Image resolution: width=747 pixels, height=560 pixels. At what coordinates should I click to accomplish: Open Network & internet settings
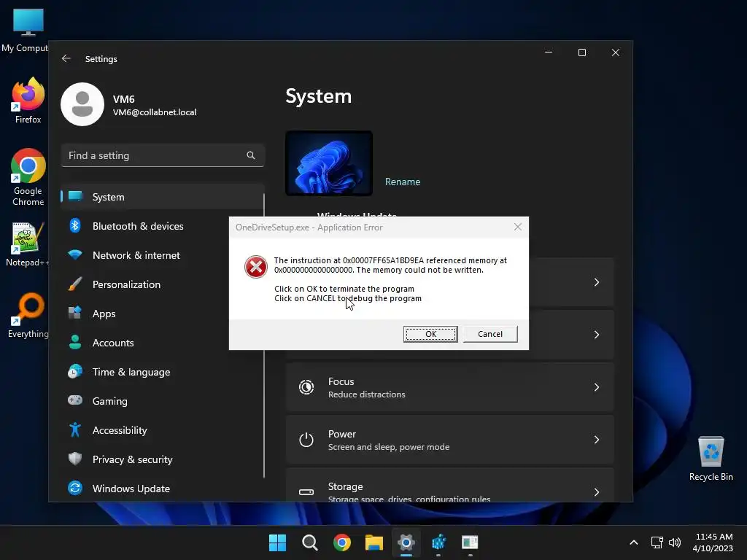click(x=162, y=255)
